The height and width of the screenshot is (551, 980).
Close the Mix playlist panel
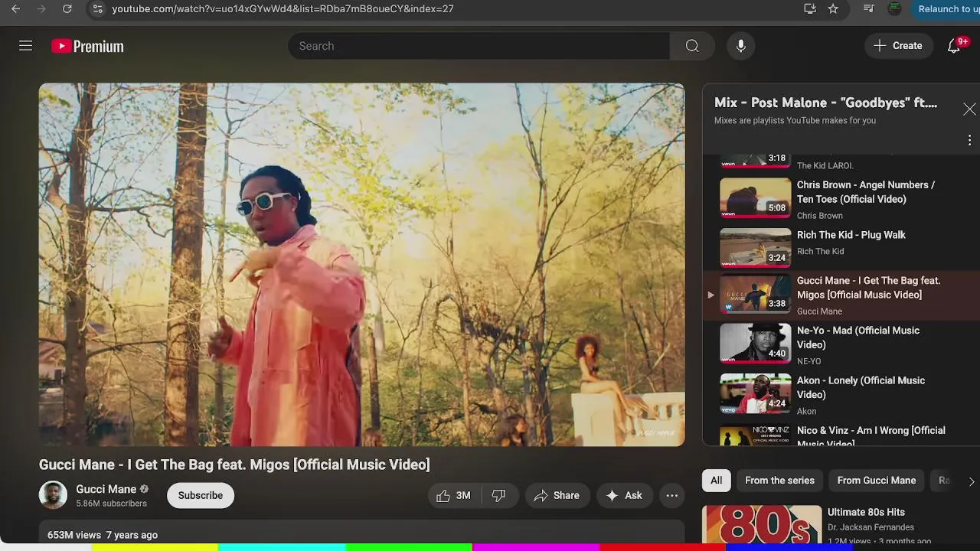click(969, 109)
